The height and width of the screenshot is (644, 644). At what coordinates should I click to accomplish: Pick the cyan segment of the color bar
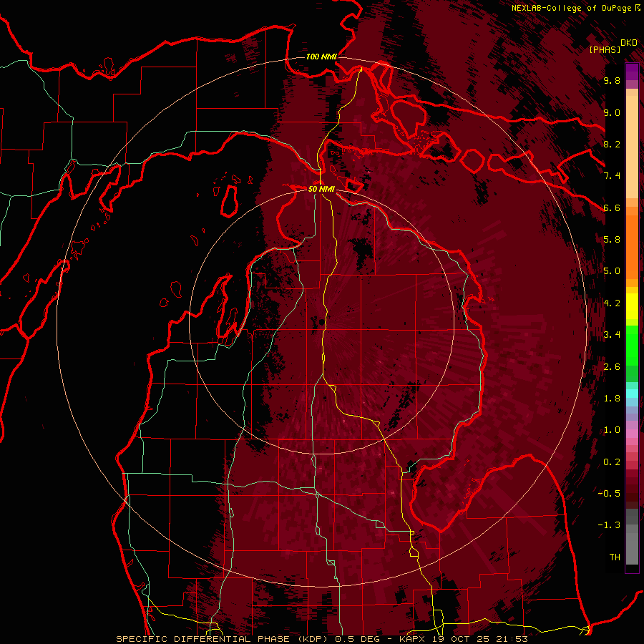632,394
